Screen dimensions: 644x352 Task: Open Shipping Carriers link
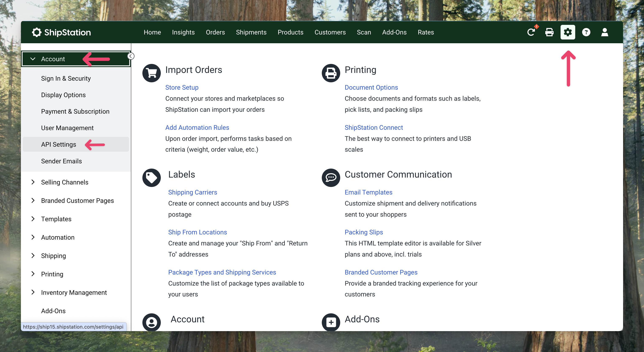click(193, 192)
